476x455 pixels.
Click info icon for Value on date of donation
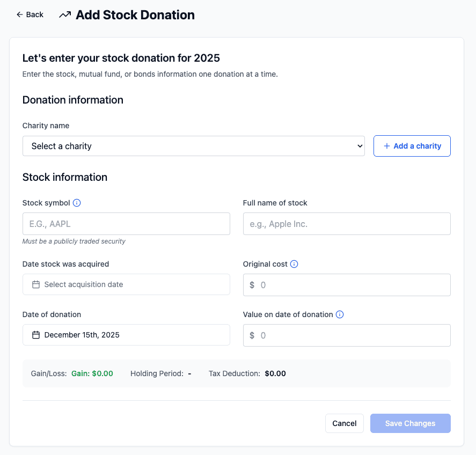340,314
